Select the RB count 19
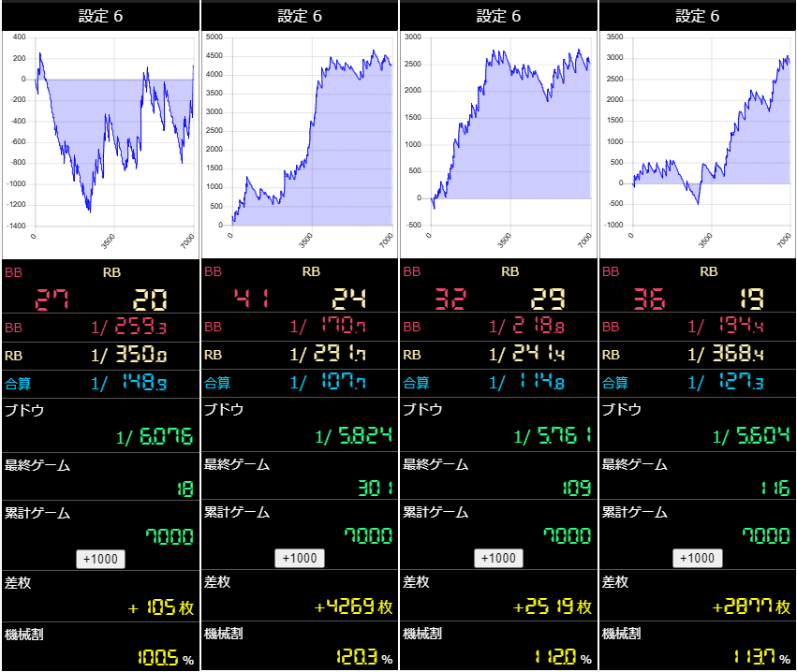The width and height of the screenshot is (797, 672). point(752,299)
